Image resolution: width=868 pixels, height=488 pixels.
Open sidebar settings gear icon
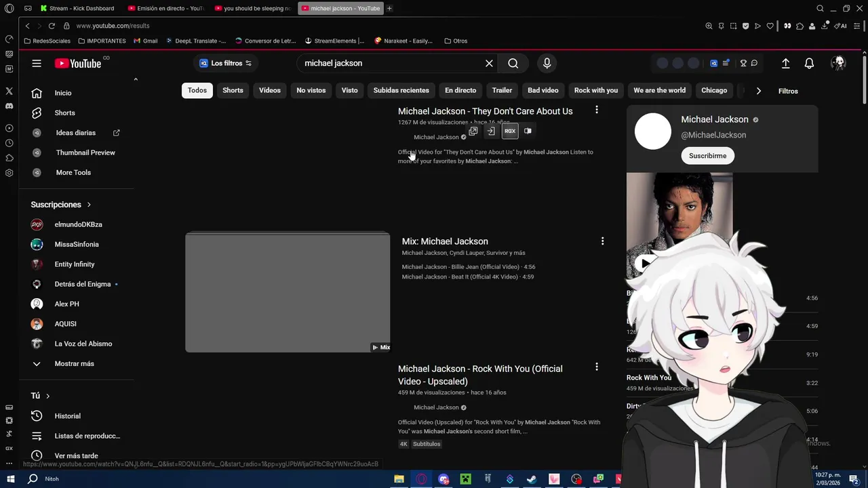9,173
